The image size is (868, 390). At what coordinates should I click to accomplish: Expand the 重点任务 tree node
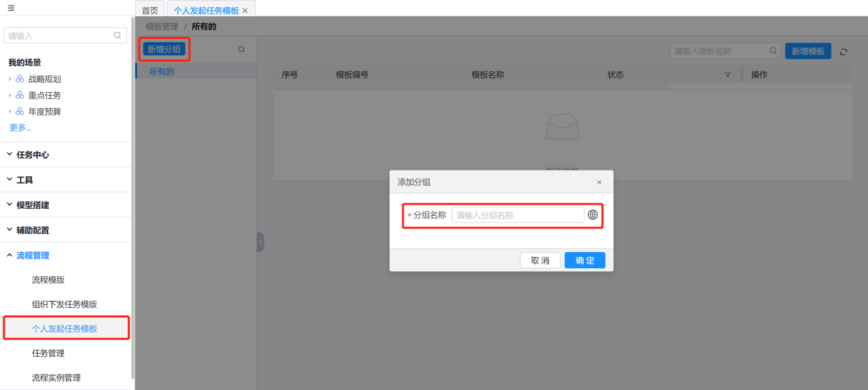(10, 95)
